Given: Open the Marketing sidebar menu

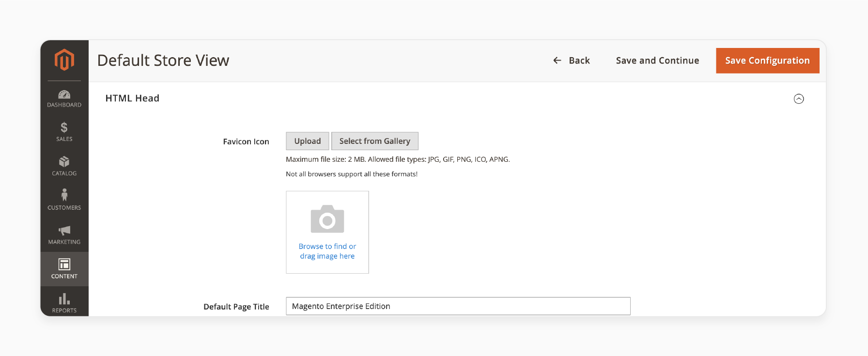Looking at the screenshot, I should 64,235.
